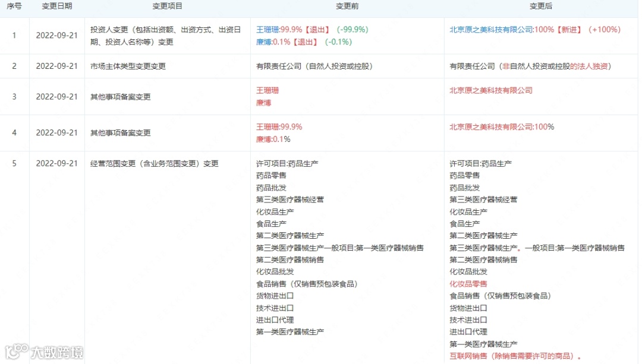Select the date 2022-09-21 in row 2
This screenshot has width=642, height=364.
[x=57, y=67]
